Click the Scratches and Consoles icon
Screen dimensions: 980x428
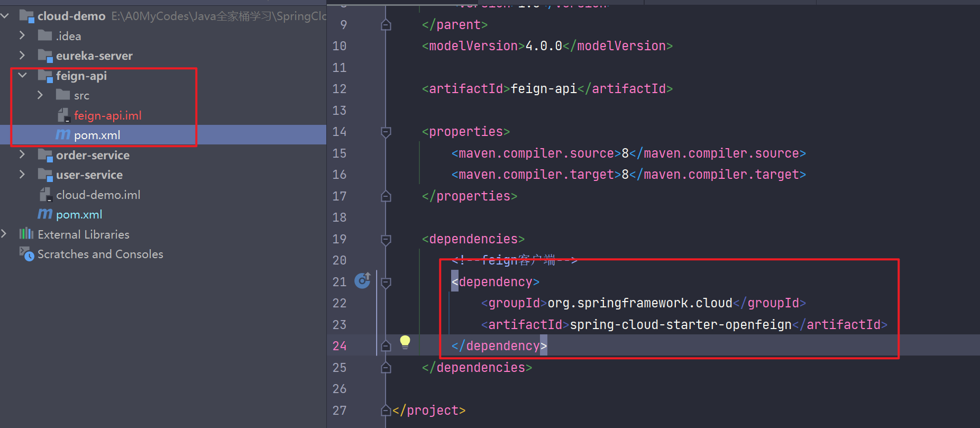click(27, 254)
